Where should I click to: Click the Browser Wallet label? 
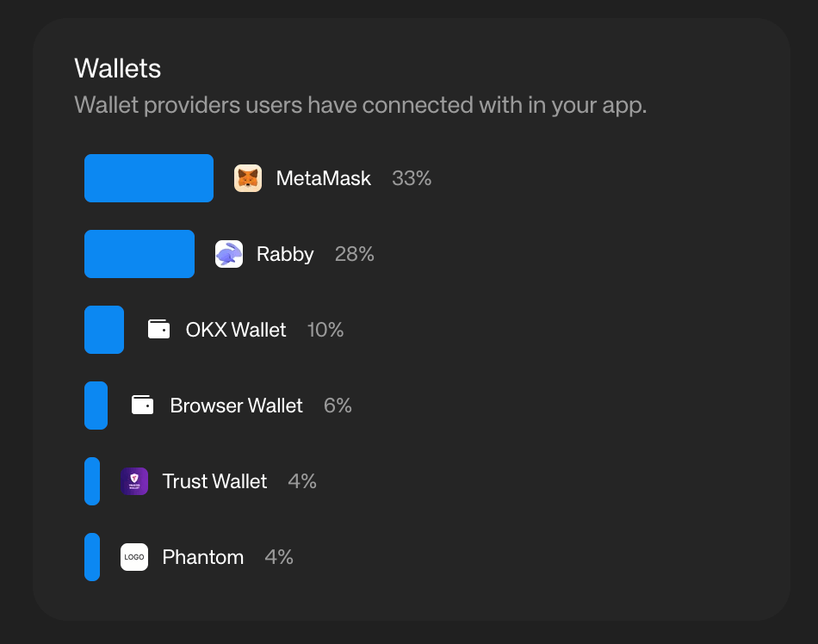click(x=236, y=406)
